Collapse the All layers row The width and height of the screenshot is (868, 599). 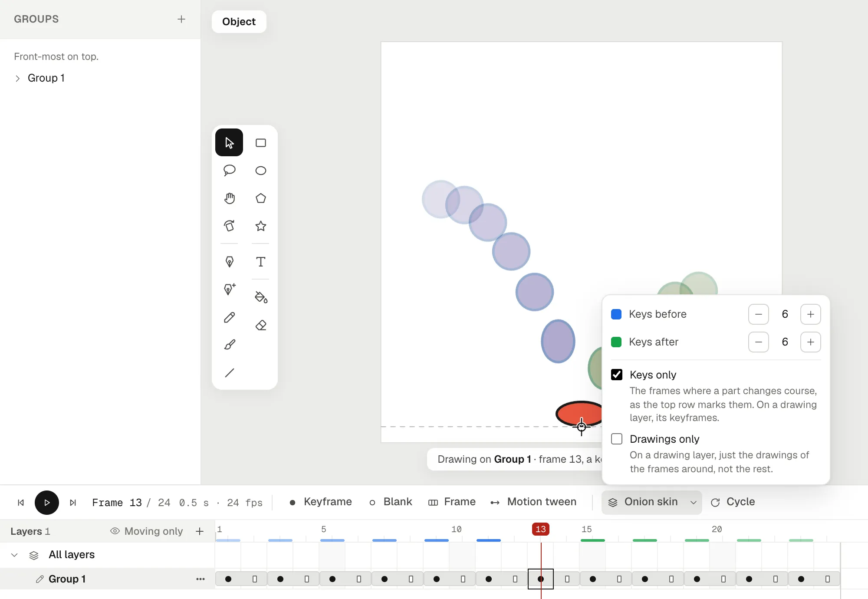14,555
